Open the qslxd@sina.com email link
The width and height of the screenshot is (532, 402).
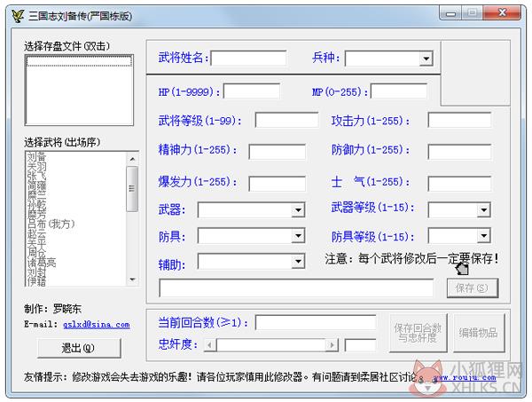[97, 325]
